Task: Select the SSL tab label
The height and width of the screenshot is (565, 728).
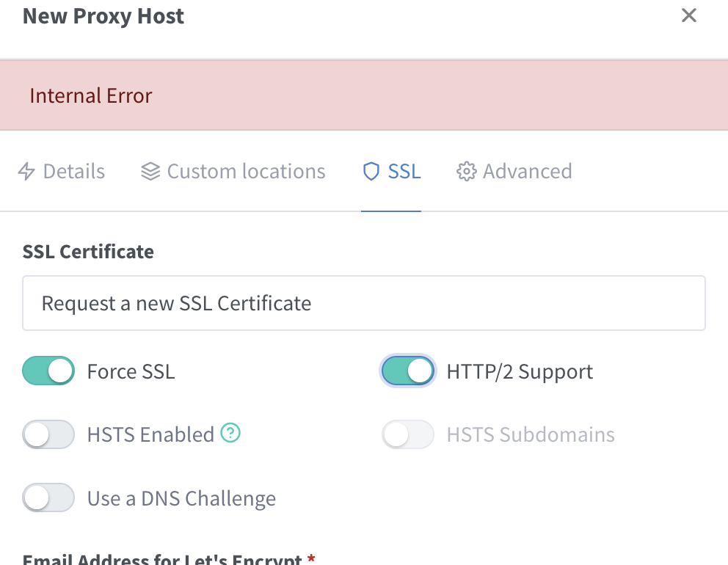Action: [x=404, y=172]
